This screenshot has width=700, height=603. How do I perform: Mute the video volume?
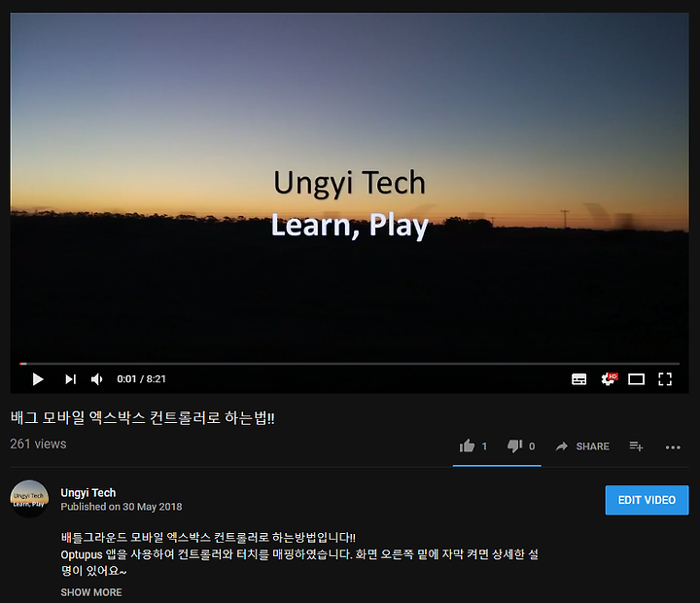click(x=97, y=379)
